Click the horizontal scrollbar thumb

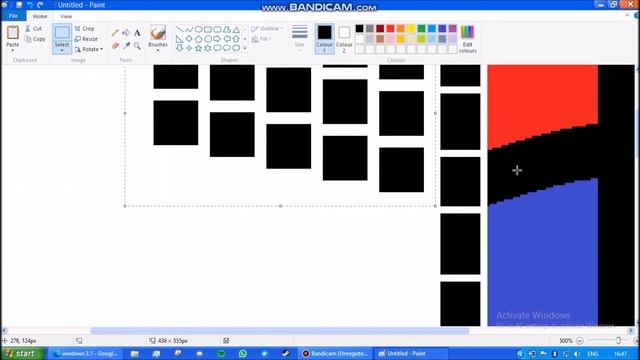[280, 331]
